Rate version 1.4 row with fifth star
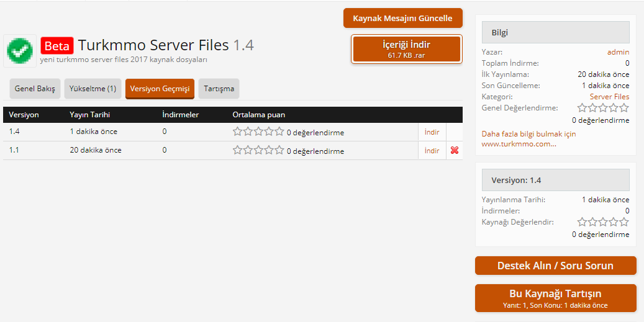Screen dimensions: 644x322 (279, 132)
